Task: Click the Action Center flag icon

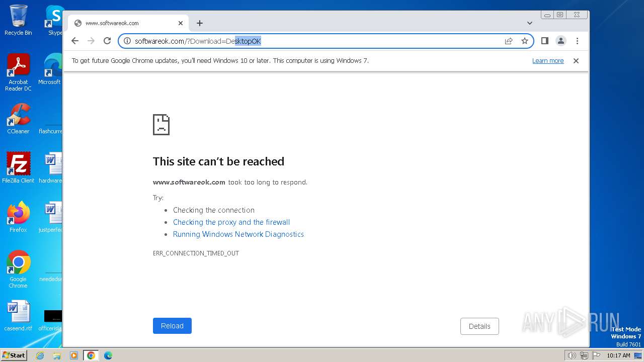Action: (x=596, y=355)
